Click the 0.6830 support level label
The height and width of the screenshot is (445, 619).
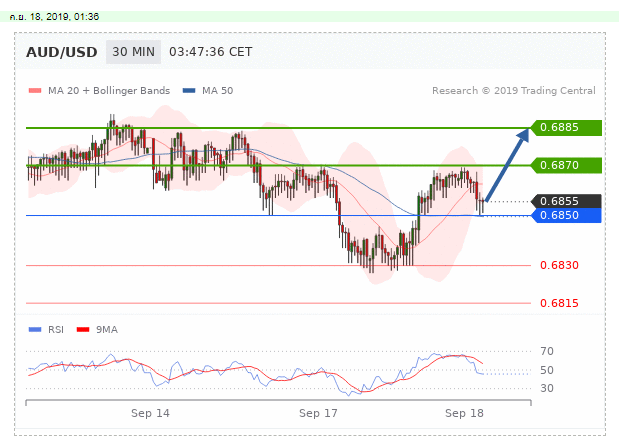[559, 265]
